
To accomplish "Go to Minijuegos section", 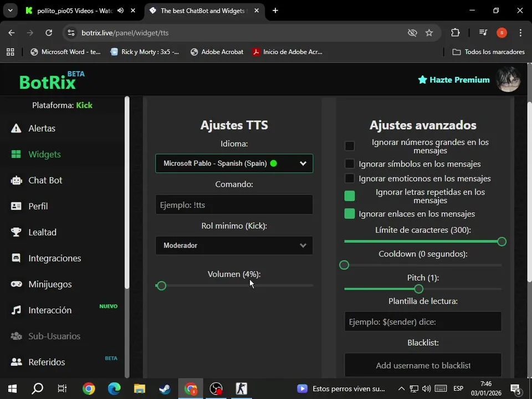I will tap(50, 284).
